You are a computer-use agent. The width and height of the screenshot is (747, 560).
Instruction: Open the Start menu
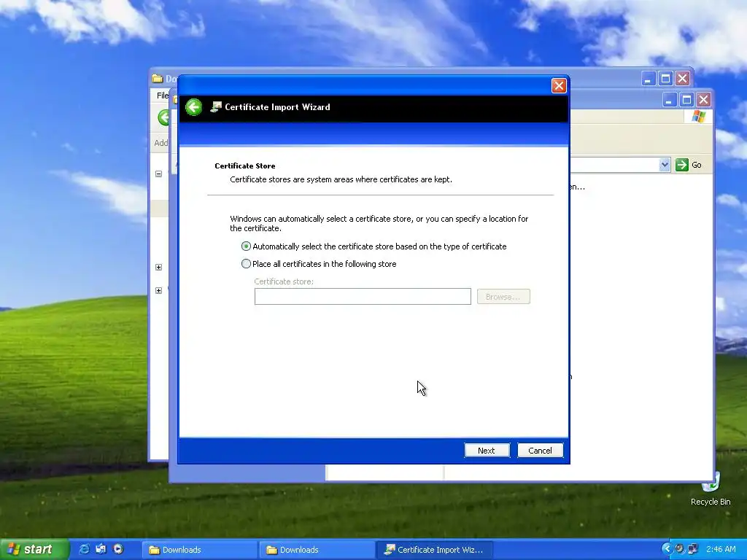click(x=34, y=550)
